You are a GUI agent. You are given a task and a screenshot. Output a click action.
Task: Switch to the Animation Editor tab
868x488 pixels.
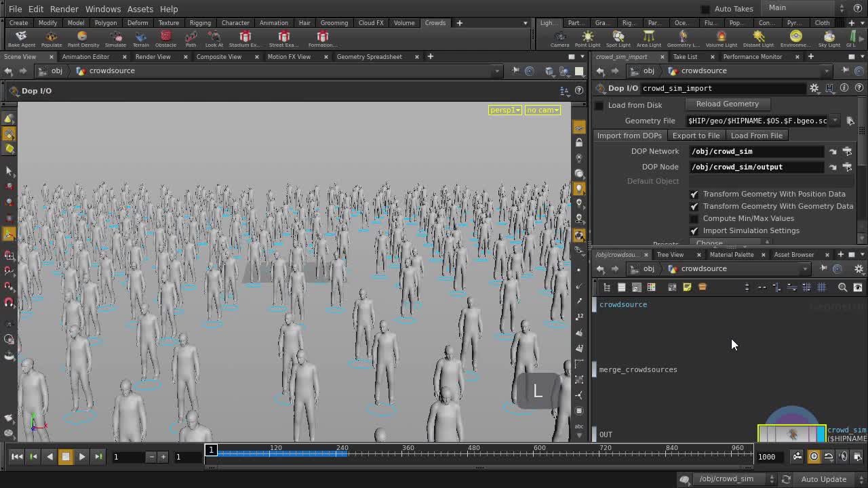coord(85,57)
